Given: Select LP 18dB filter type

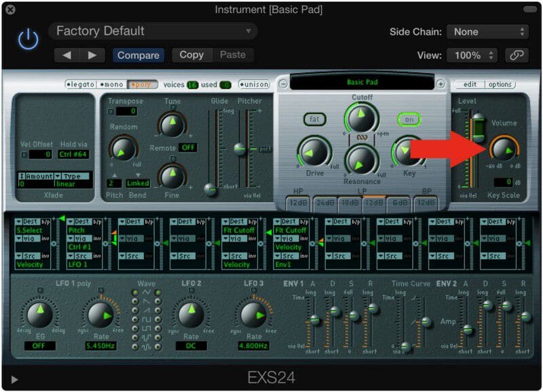Looking at the screenshot, I should 350,203.
